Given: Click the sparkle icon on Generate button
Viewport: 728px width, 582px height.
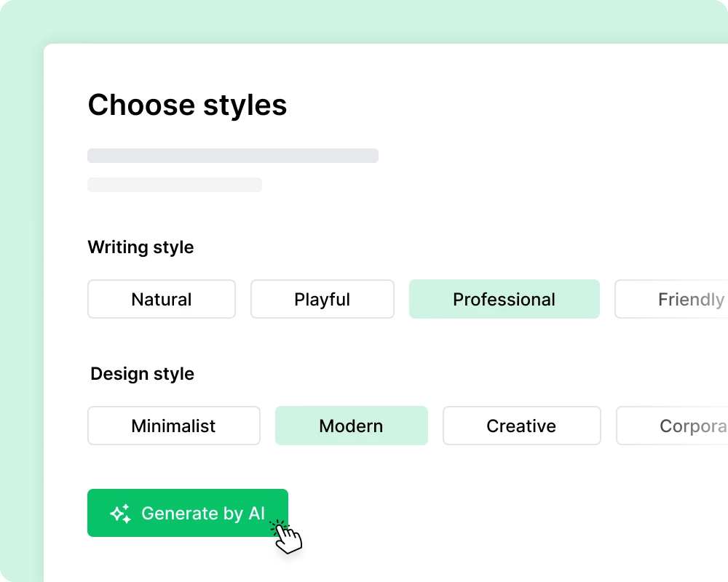Looking at the screenshot, I should (121, 514).
